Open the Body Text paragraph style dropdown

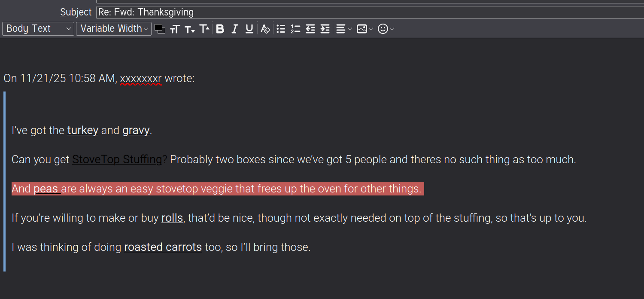point(38,29)
